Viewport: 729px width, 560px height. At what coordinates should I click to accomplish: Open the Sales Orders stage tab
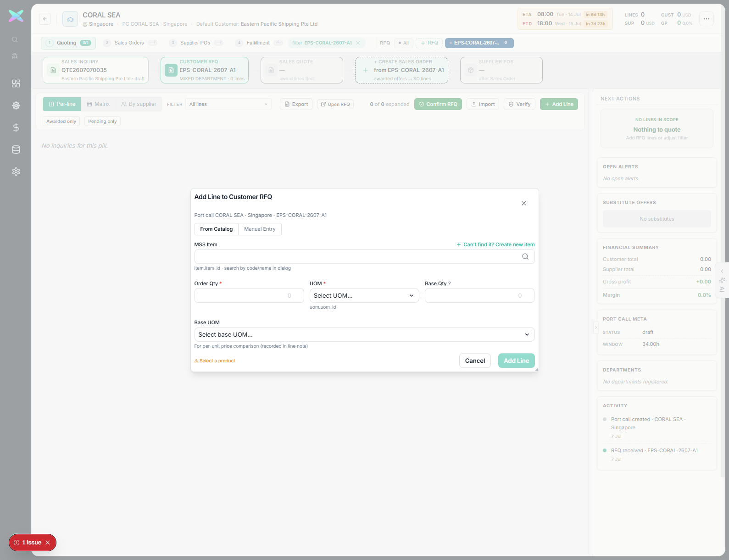(129, 43)
